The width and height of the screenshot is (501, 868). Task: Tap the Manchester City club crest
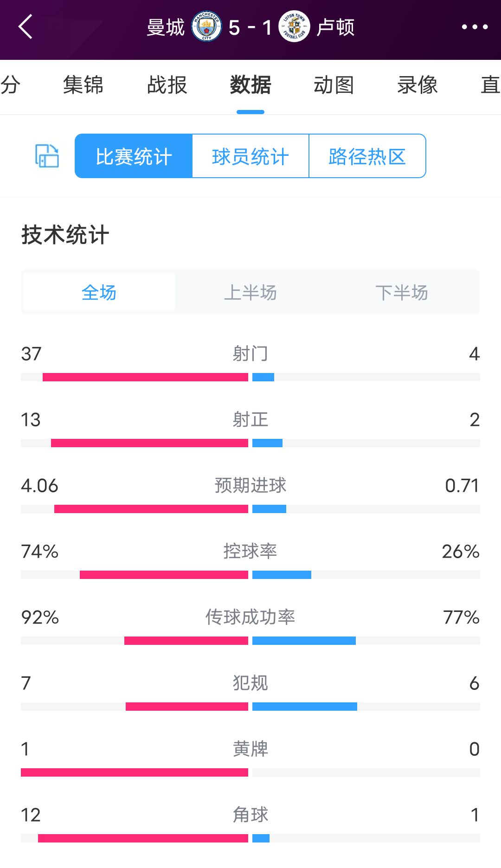(x=206, y=26)
